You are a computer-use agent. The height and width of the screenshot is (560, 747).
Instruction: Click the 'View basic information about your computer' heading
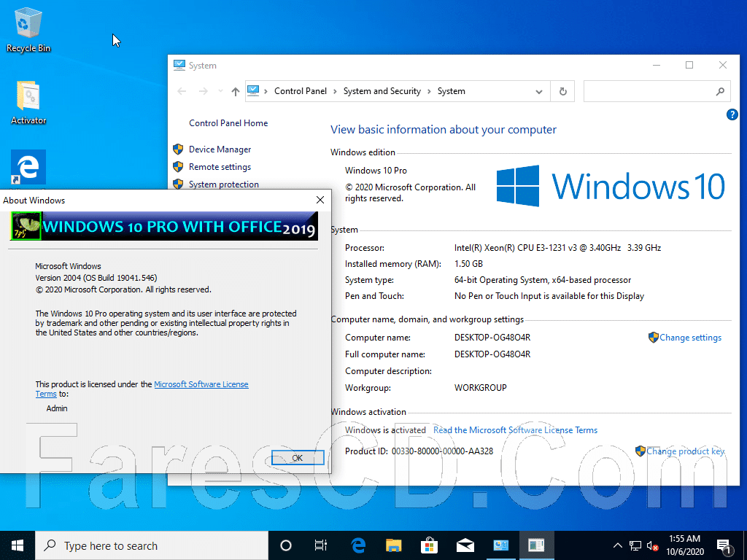pyautogui.click(x=443, y=130)
